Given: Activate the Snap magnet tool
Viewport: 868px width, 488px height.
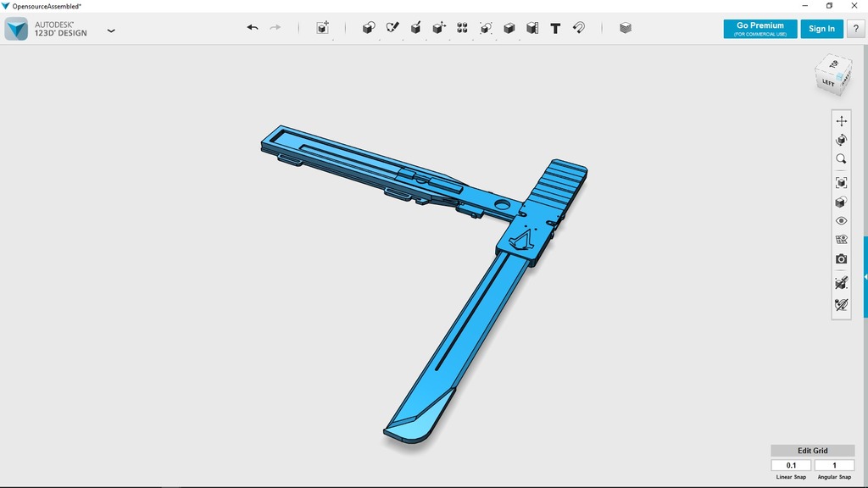Looking at the screenshot, I should (579, 28).
